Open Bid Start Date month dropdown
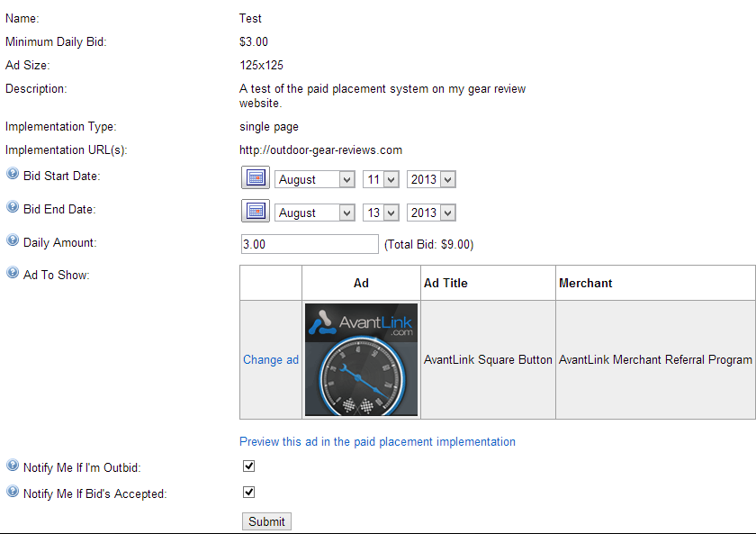The width and height of the screenshot is (756, 534). point(315,179)
